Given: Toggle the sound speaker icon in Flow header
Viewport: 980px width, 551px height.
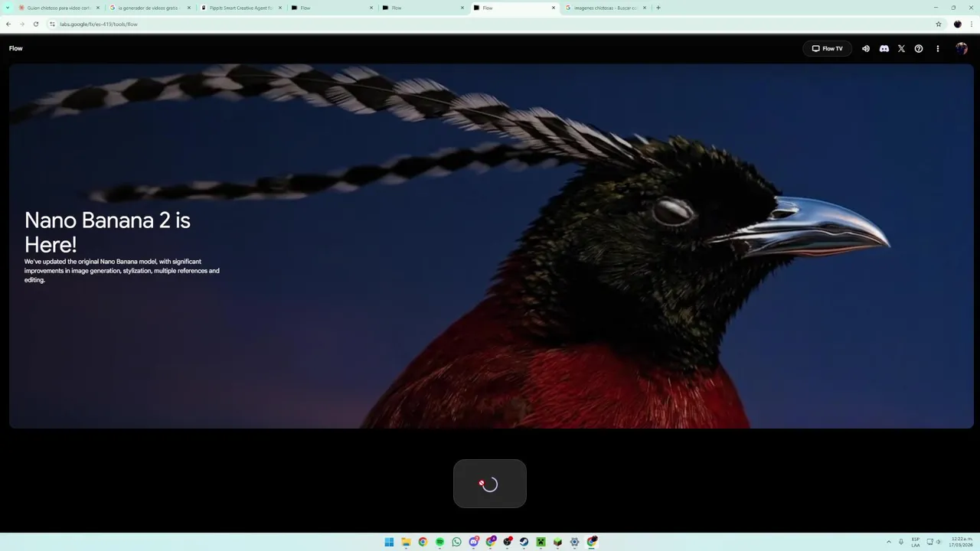Looking at the screenshot, I should (866, 48).
